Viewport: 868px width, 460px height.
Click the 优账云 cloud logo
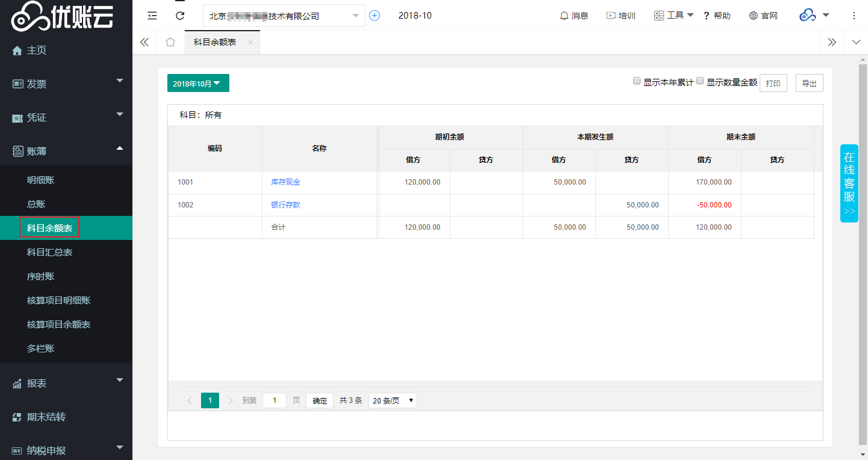[x=61, y=17]
